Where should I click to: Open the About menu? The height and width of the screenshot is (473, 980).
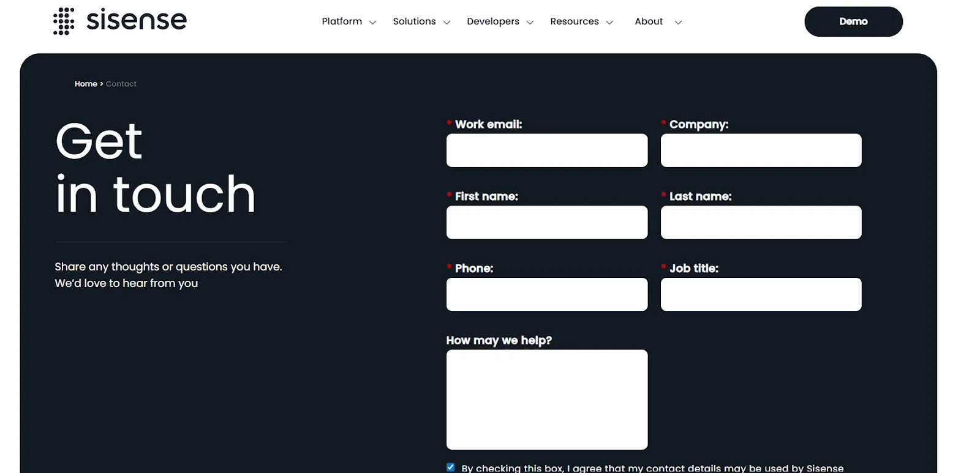tap(649, 21)
